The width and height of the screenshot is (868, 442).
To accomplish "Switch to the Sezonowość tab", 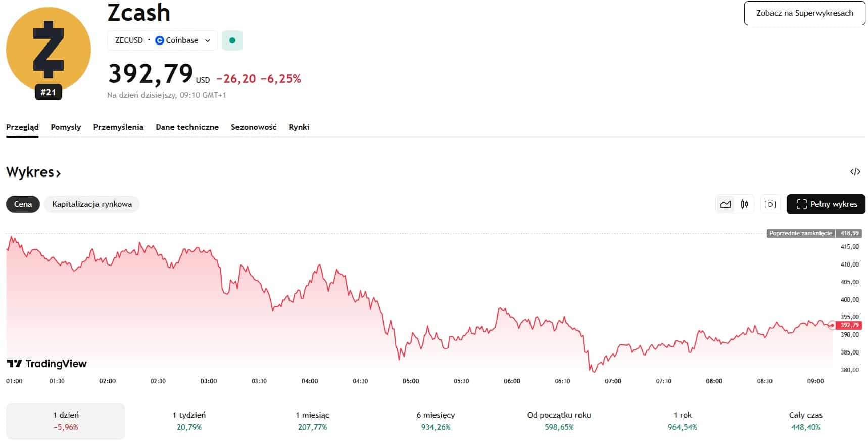I will (254, 127).
